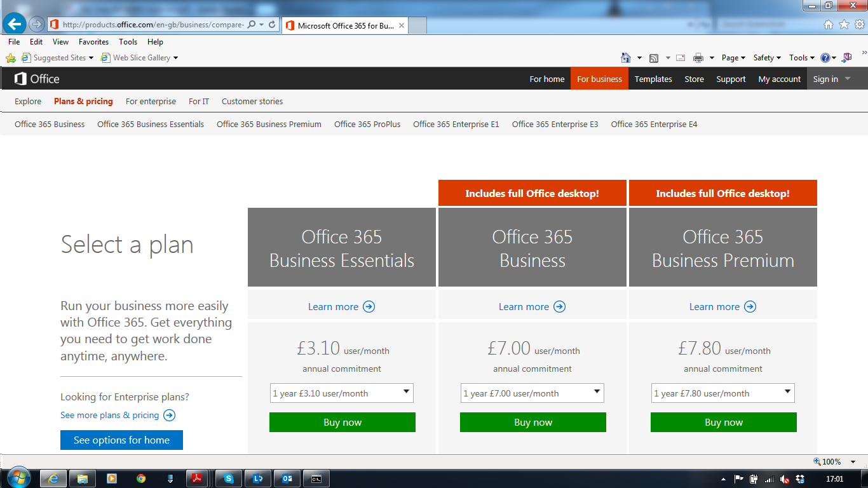Open the File menu
868x488 pixels.
[x=14, y=42]
